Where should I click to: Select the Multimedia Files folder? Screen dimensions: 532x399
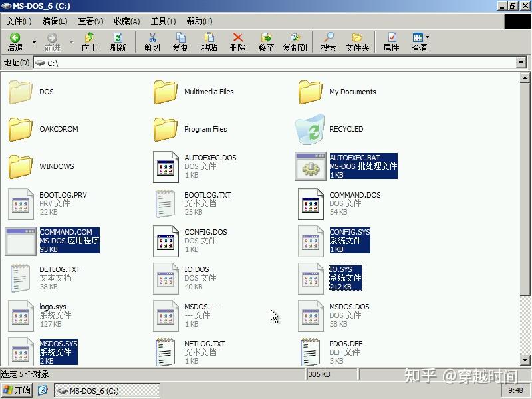pyautogui.click(x=165, y=92)
